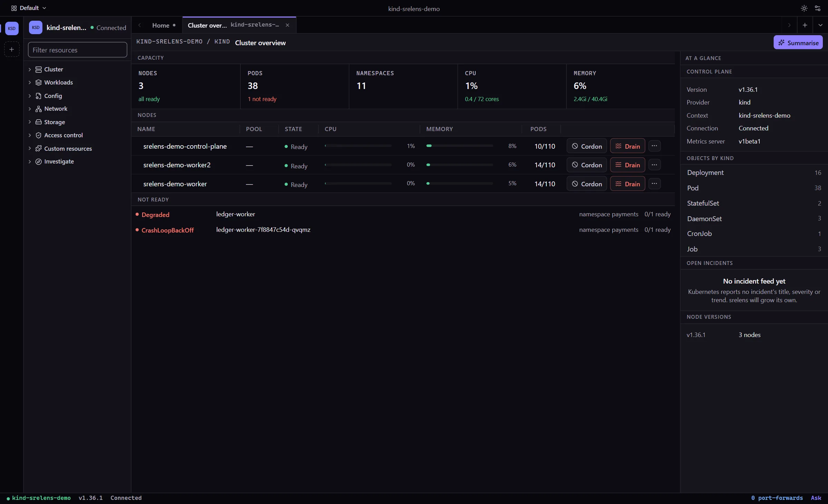
Task: Expand the Network tree section
Action: pyautogui.click(x=30, y=109)
